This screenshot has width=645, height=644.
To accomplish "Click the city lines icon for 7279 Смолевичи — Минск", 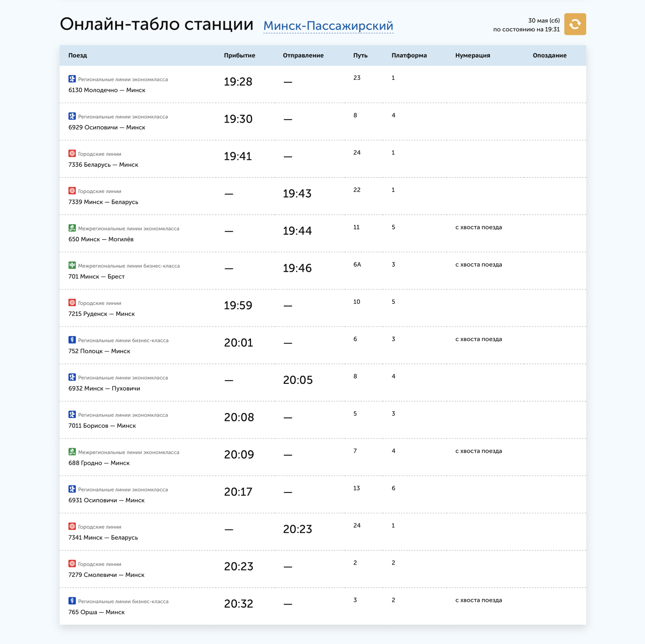I will 72,564.
